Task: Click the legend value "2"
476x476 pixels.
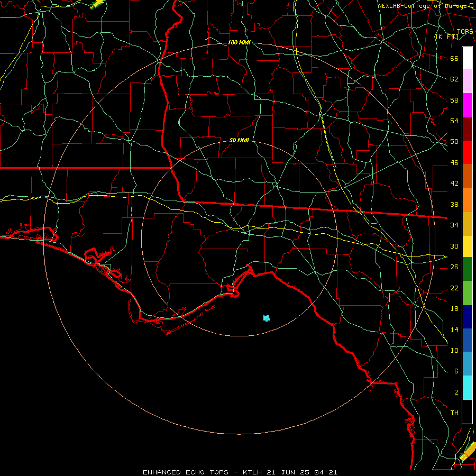Action: click(456, 392)
